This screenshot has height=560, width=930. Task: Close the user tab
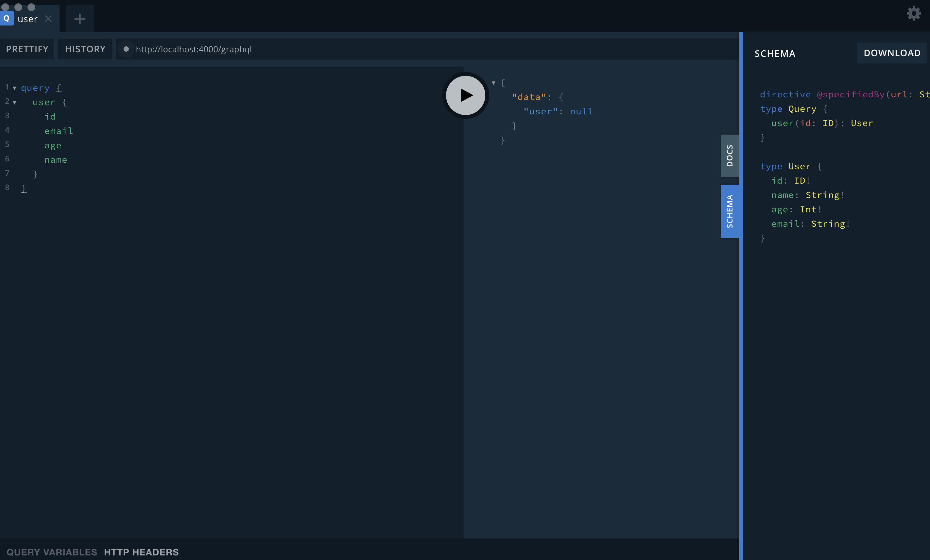tap(48, 19)
